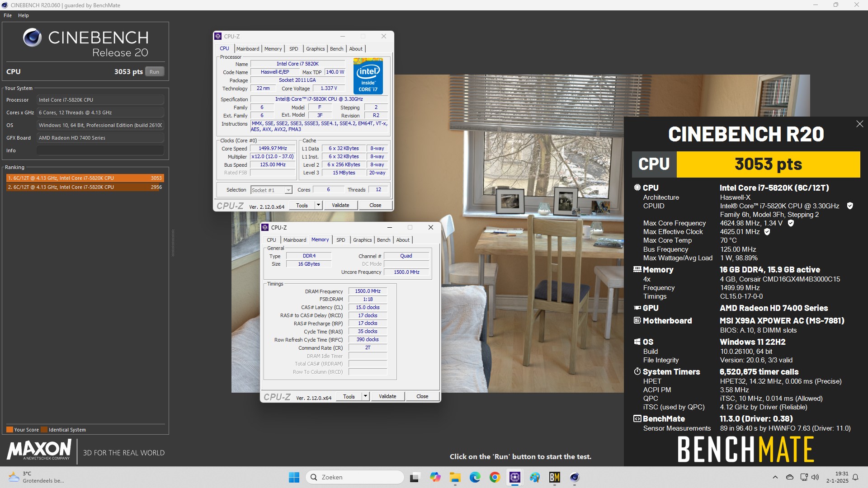Switch to CPU-Z via taskbar icon
The height and width of the screenshot is (488, 868).
click(x=514, y=477)
